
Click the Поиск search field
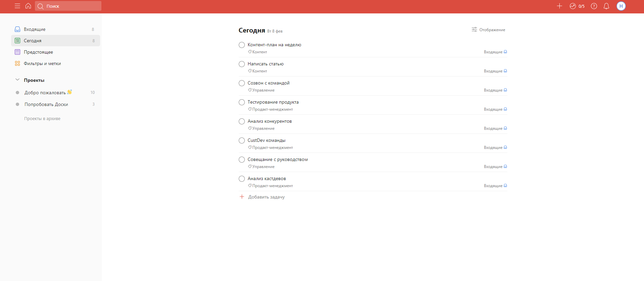tap(68, 6)
